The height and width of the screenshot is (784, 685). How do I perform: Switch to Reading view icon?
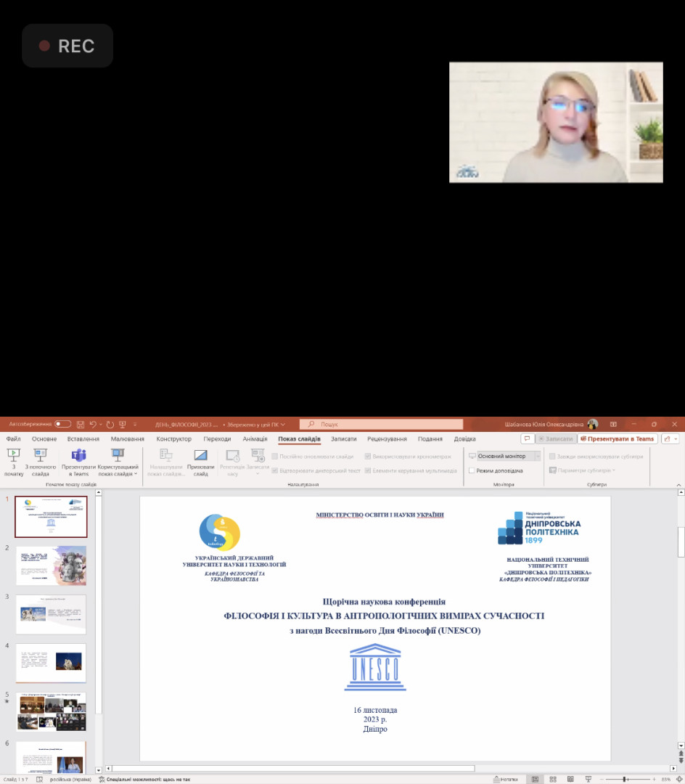[x=570, y=779]
